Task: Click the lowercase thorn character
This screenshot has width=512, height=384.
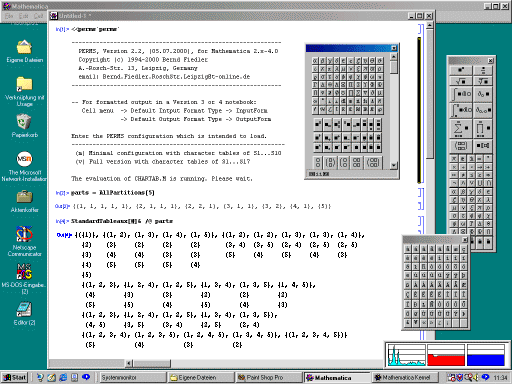Action: coord(464,275)
